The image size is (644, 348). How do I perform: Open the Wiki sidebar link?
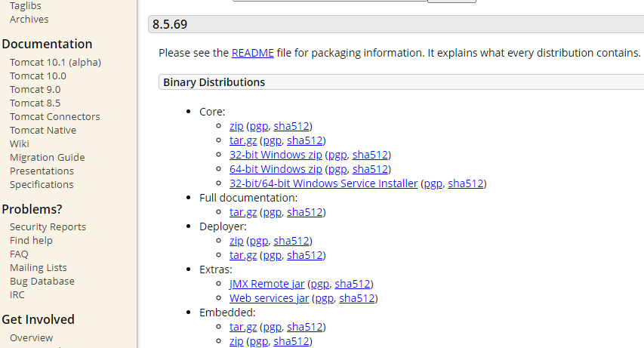pyautogui.click(x=20, y=143)
